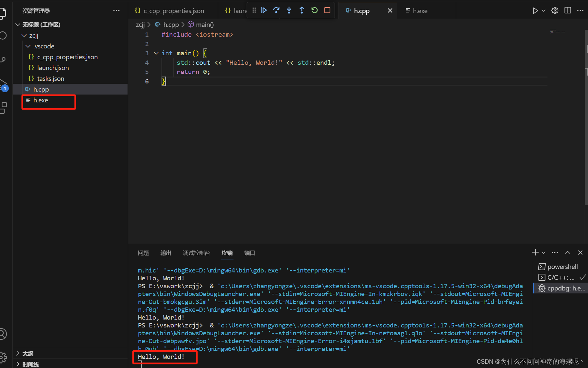Screen dimensions: 588x368
Task: Open the Manage gear in activity bar
Action: [3, 358]
